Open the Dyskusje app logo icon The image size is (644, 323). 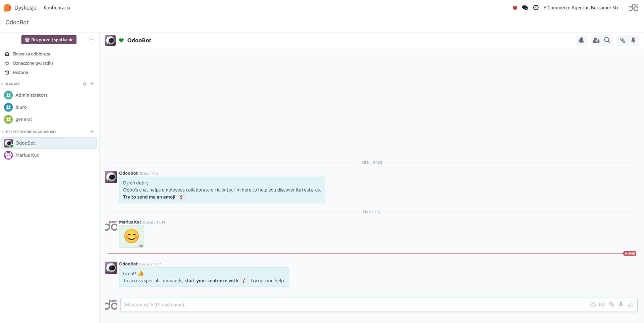click(7, 8)
